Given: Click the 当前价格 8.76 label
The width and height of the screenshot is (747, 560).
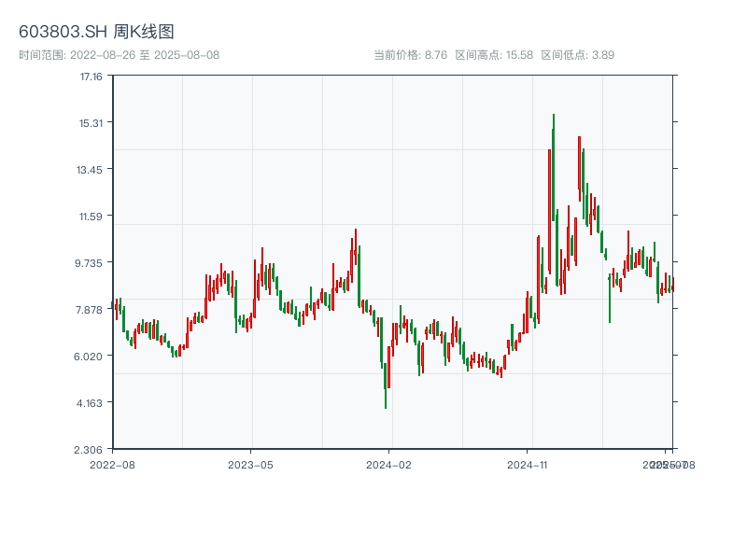Looking at the screenshot, I should pos(410,55).
